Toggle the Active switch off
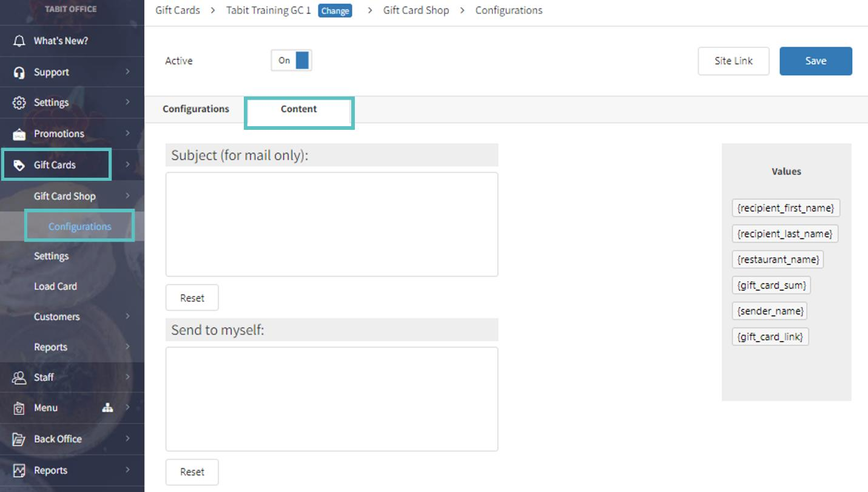Viewport: 868px width, 492px height. 292,61
